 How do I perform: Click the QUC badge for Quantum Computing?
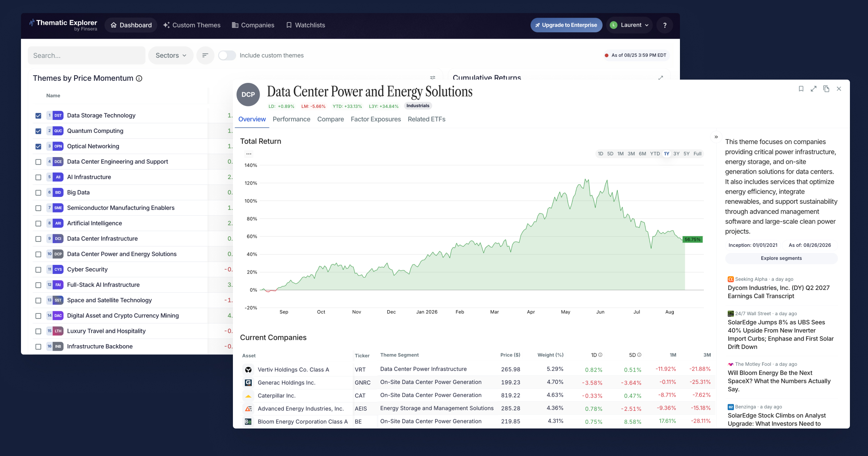tap(58, 131)
